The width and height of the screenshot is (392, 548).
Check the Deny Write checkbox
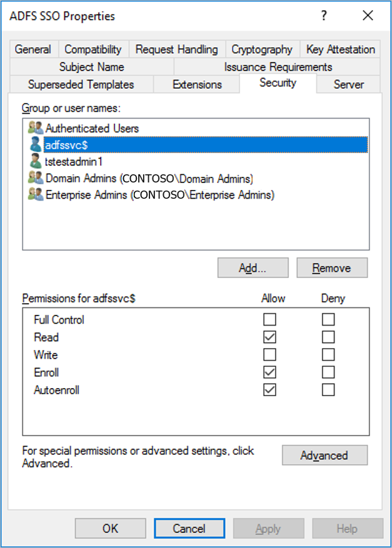(327, 354)
